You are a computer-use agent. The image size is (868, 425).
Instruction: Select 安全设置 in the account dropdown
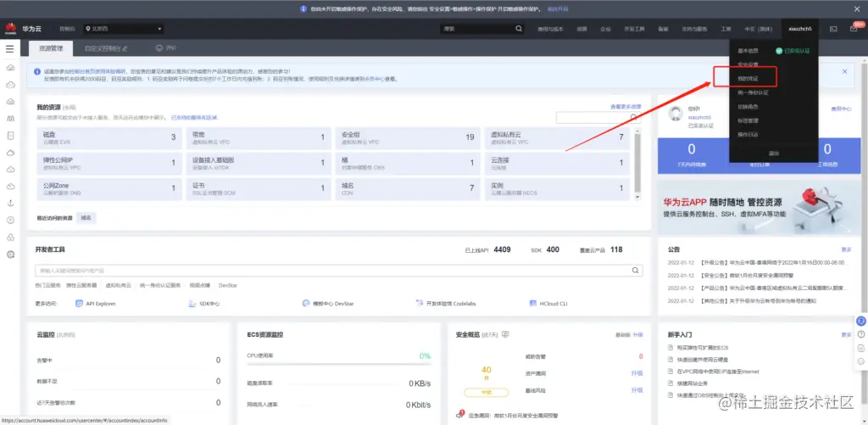click(748, 64)
